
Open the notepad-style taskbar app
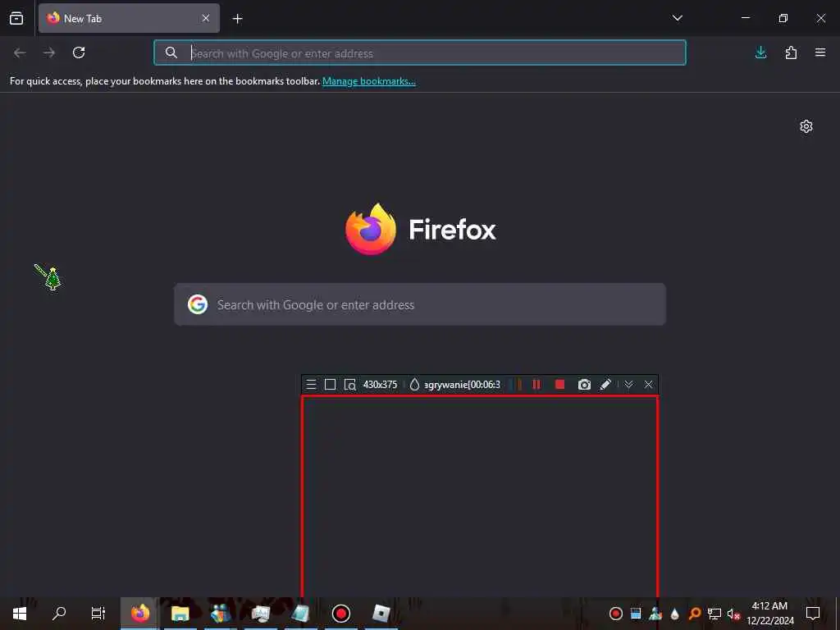(x=300, y=613)
